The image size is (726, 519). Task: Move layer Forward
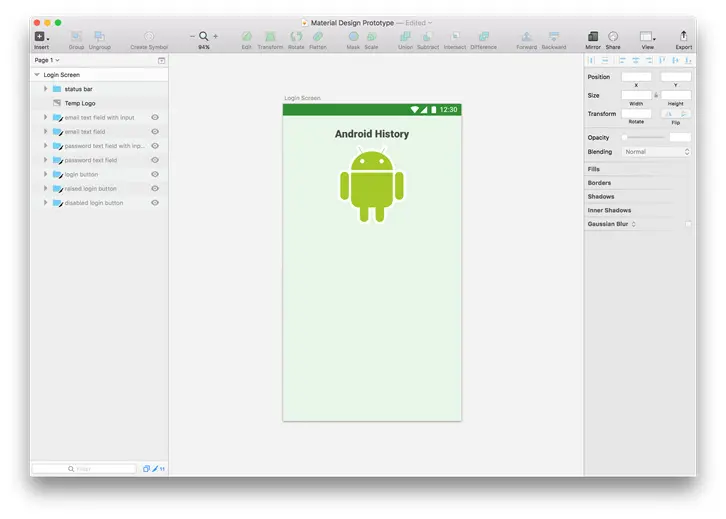click(x=526, y=36)
